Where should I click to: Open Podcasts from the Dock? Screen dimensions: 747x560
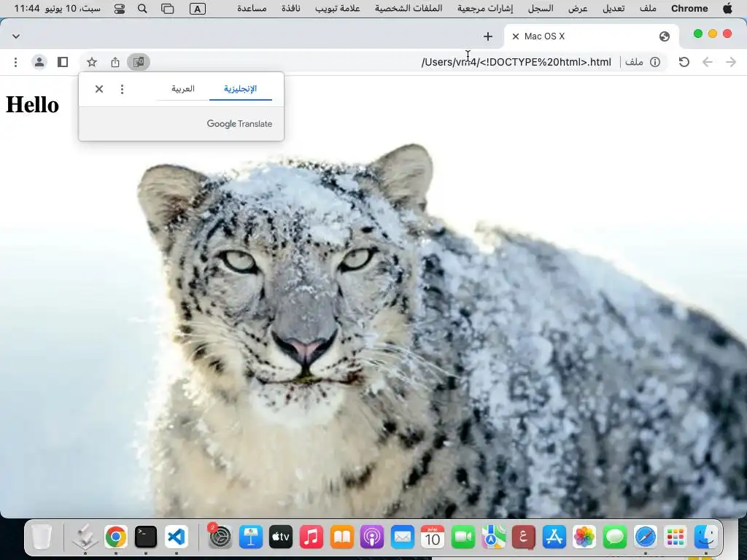point(372,537)
